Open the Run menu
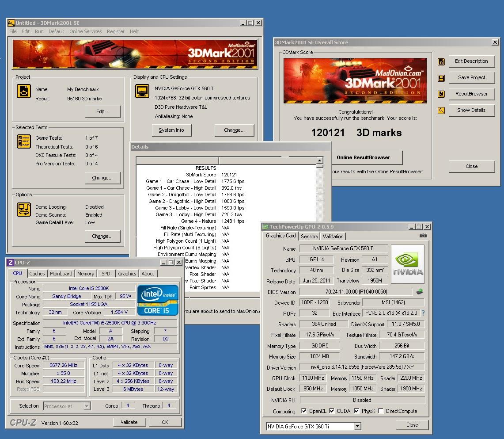Viewport: 504px width, 439px height. (39, 31)
